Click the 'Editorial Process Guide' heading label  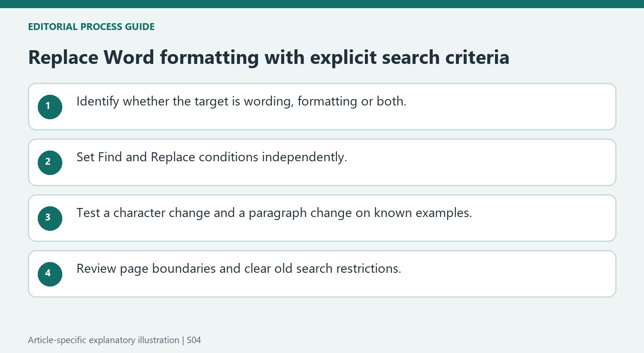pos(91,27)
